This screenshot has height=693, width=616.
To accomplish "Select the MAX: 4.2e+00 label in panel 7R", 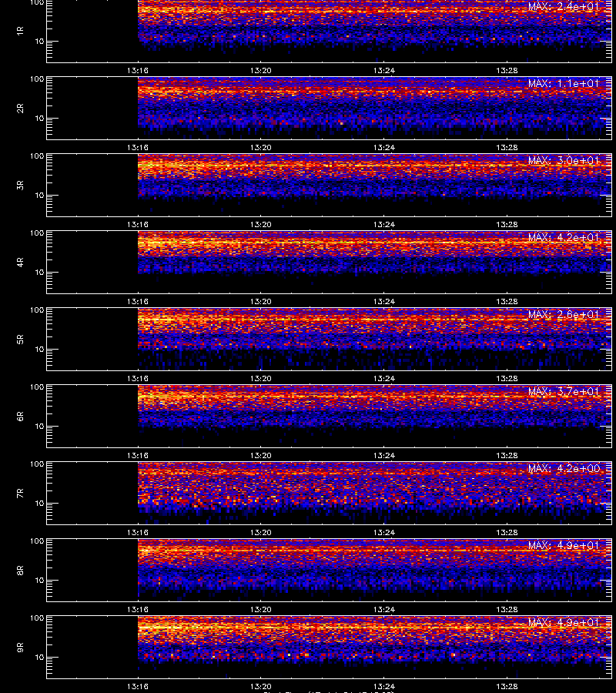I will point(564,468).
